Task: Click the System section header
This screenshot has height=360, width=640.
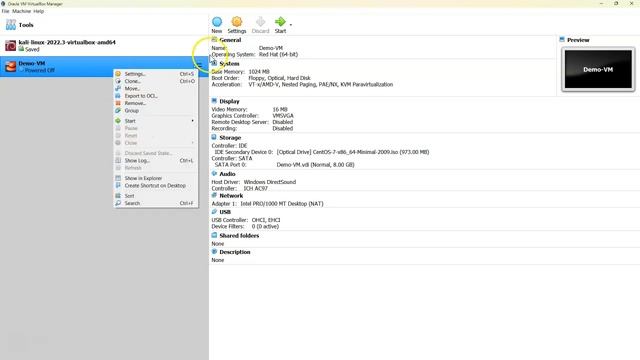Action: (229, 64)
